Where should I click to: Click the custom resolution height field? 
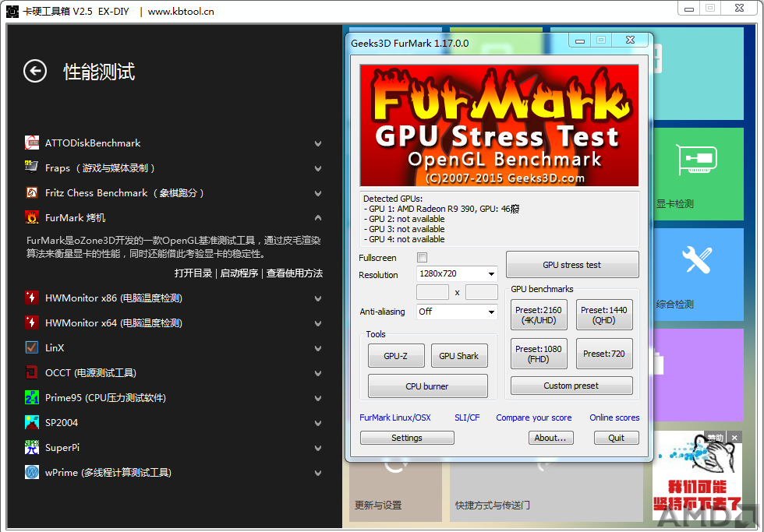[x=482, y=293]
